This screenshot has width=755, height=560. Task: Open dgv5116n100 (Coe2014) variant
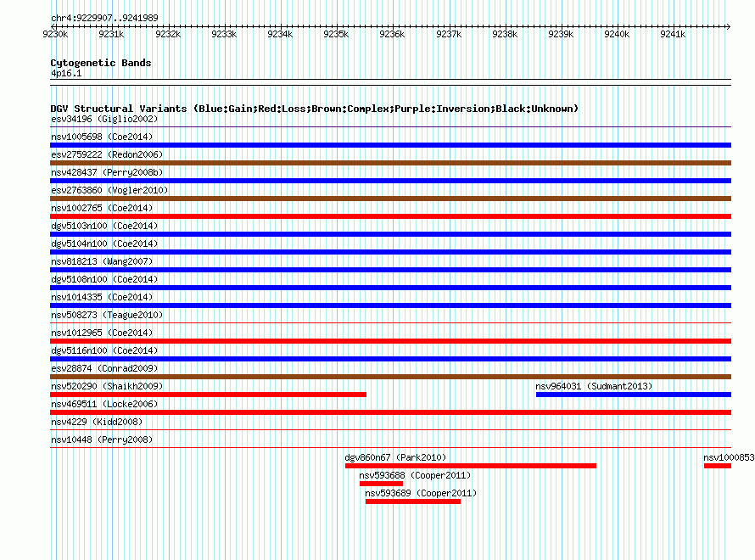[104, 350]
